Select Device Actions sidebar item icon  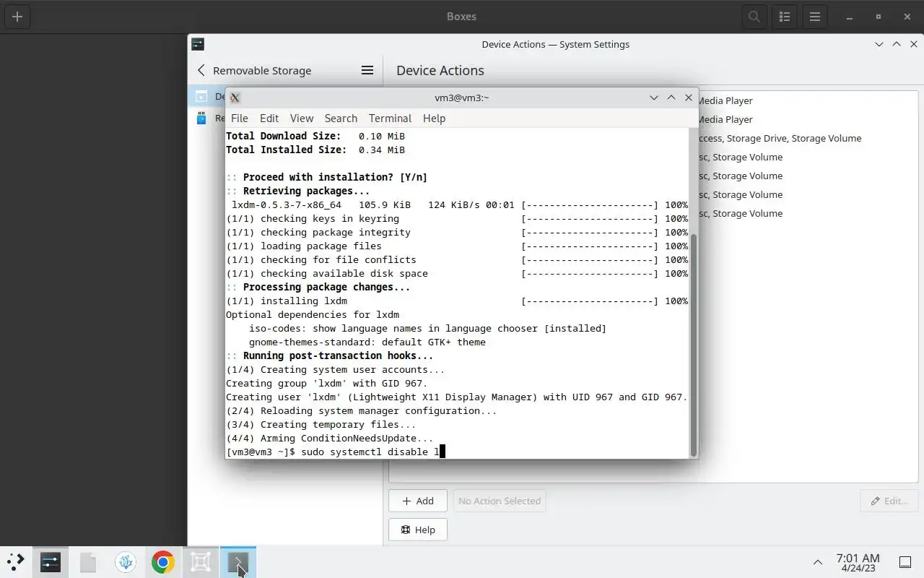(201, 96)
